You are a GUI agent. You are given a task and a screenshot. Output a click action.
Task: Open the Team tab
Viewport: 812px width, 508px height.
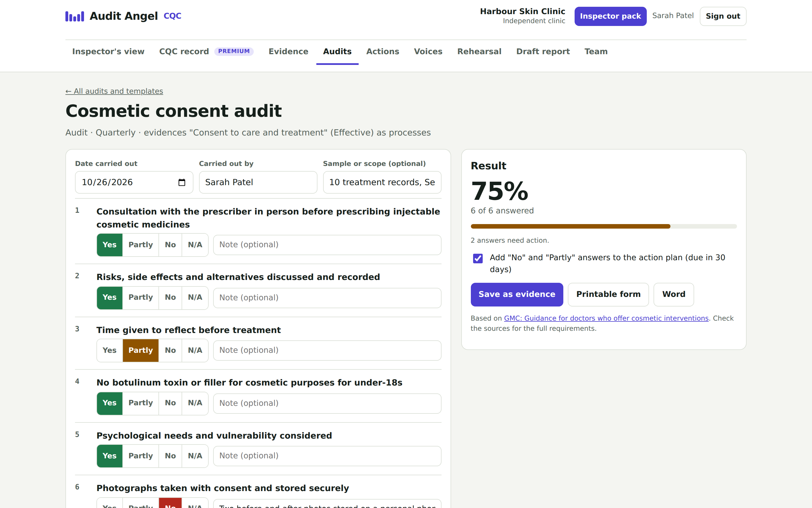596,51
